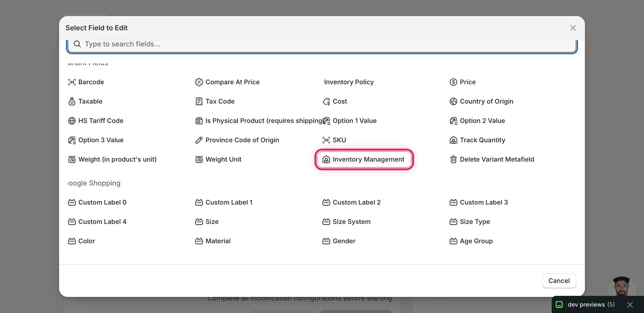Choose the Inventory Management field
Viewport: 644px width, 313px height.
point(364,160)
